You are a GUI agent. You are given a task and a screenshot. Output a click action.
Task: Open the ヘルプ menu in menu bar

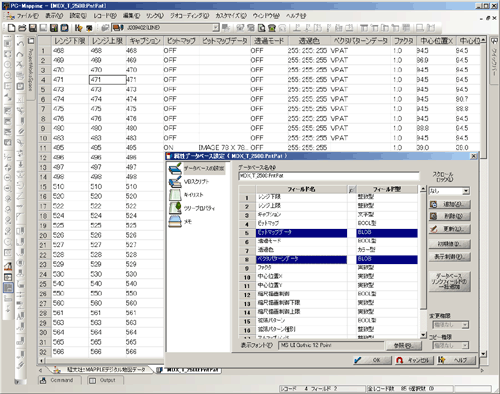click(296, 16)
